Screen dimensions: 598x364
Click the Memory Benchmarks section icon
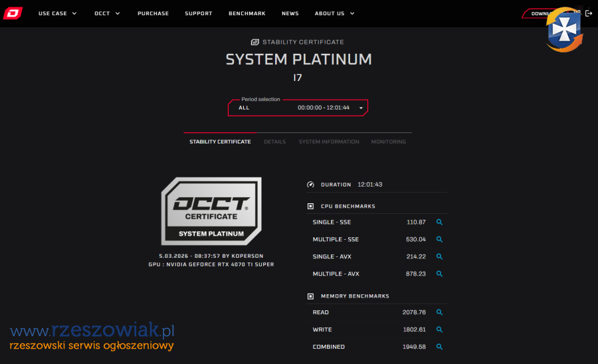(x=310, y=296)
